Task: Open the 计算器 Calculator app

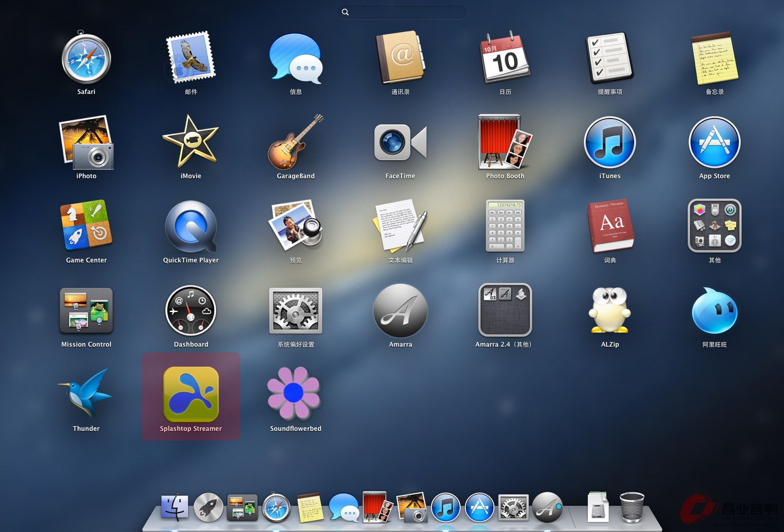Action: tap(505, 226)
